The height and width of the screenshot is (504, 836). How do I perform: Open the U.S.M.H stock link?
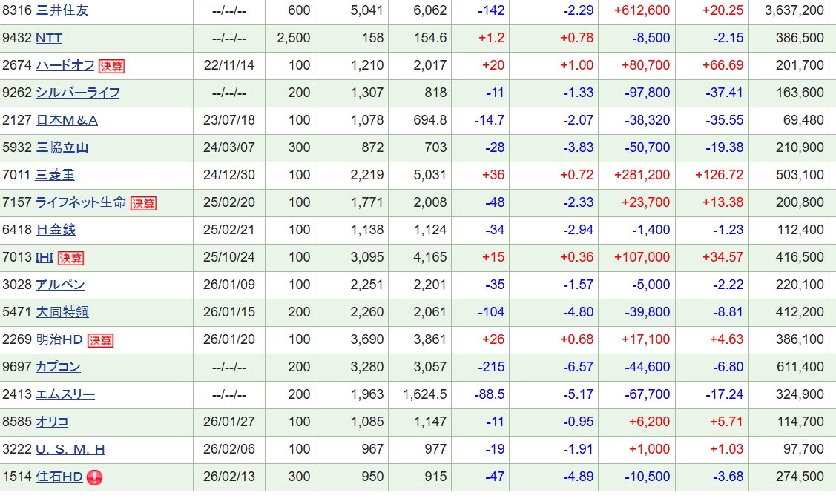[x=70, y=449]
